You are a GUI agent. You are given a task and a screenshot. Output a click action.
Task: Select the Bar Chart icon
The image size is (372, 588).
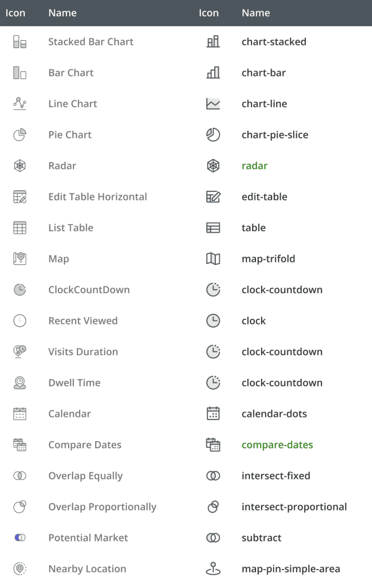coord(20,73)
